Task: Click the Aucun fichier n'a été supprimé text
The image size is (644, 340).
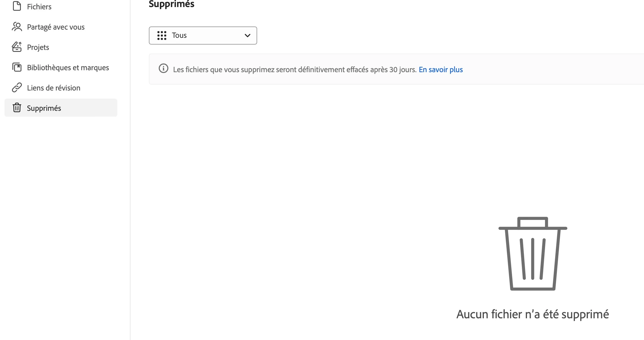Action: pos(533,314)
